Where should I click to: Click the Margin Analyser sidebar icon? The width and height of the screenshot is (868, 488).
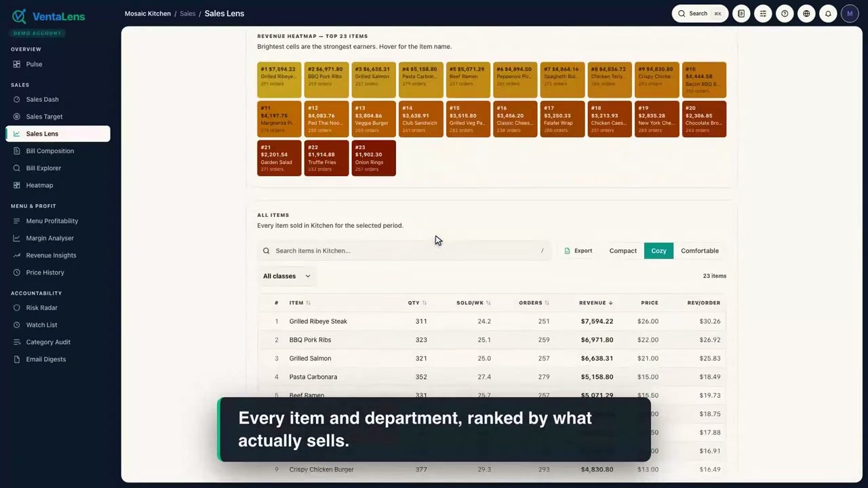(x=17, y=238)
